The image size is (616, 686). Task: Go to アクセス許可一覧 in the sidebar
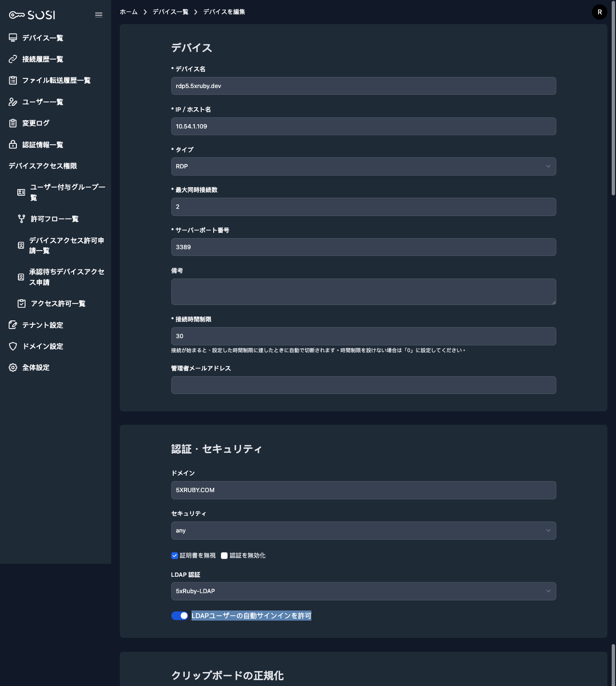[x=58, y=304]
